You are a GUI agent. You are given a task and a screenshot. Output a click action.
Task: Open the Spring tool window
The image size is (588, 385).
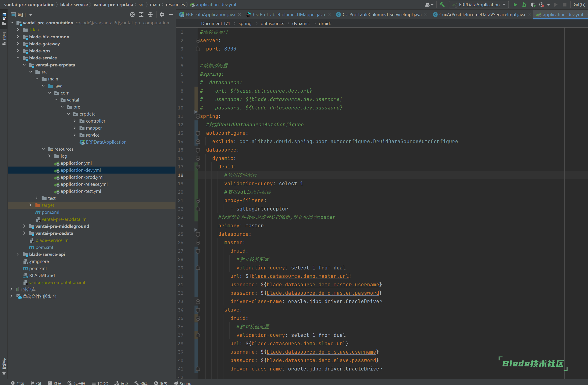(x=183, y=383)
